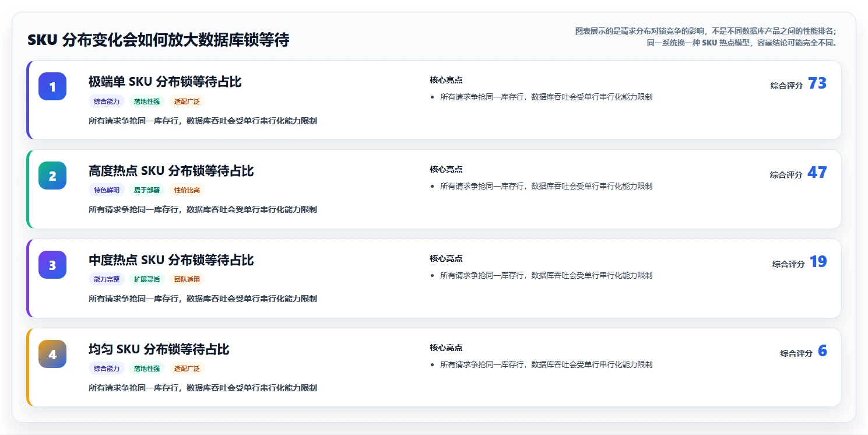This screenshot has width=868, height=435.
Task: Click the rank 2 badge icon
Action: (x=52, y=176)
